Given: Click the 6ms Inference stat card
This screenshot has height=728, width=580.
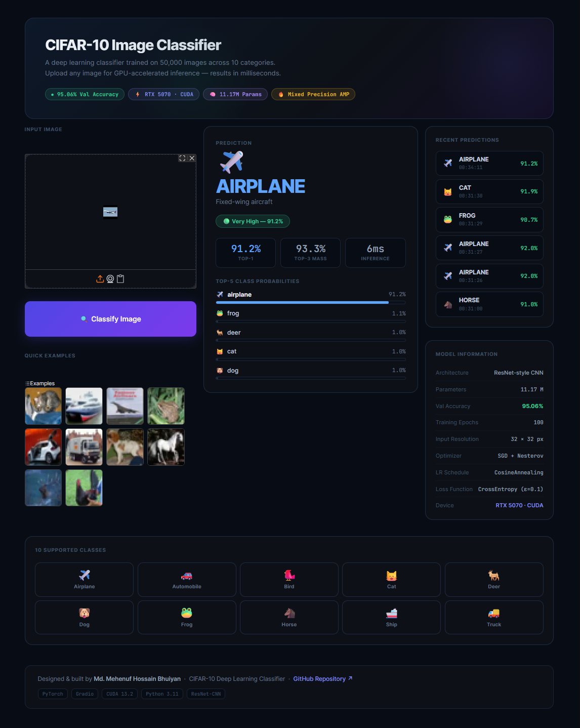Looking at the screenshot, I should coord(376,253).
